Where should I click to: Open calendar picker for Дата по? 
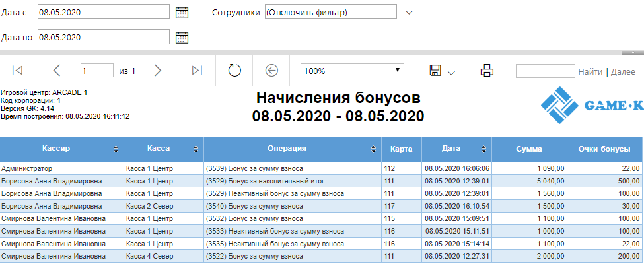tap(182, 38)
